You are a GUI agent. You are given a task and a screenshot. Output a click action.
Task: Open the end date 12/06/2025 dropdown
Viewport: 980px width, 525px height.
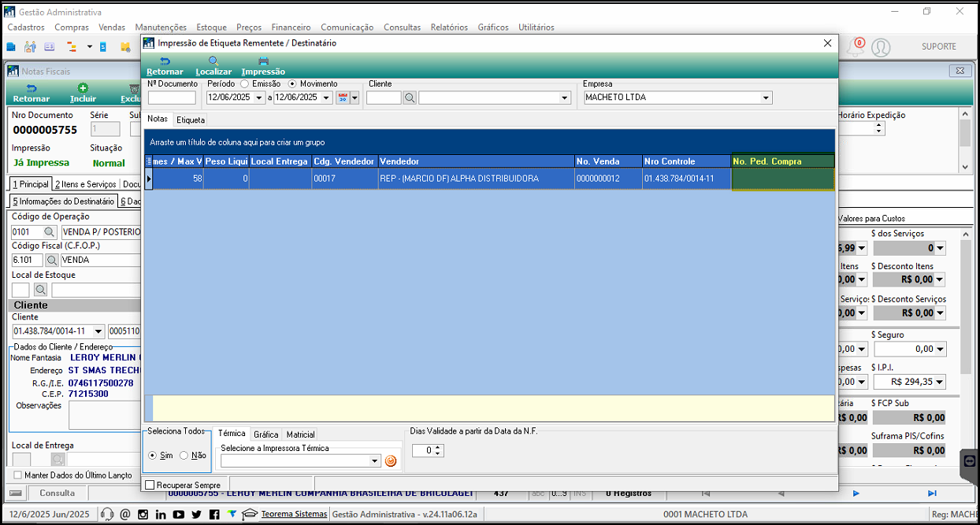click(327, 98)
